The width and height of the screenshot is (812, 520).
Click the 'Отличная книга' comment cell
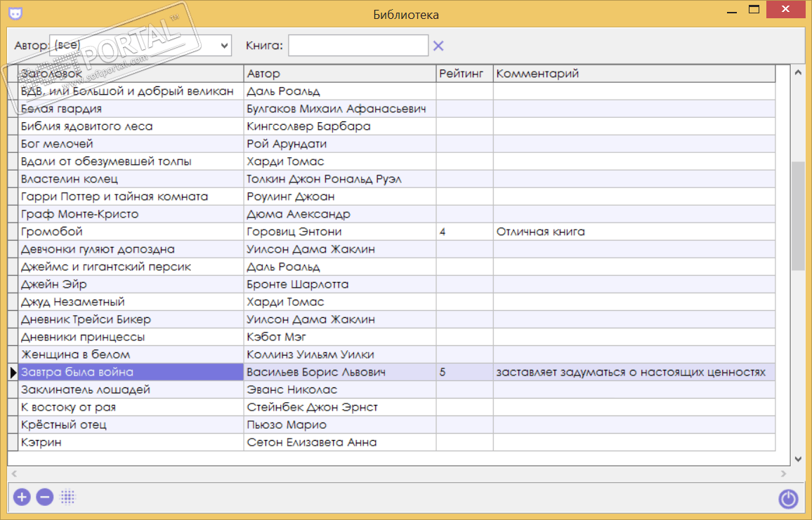634,232
